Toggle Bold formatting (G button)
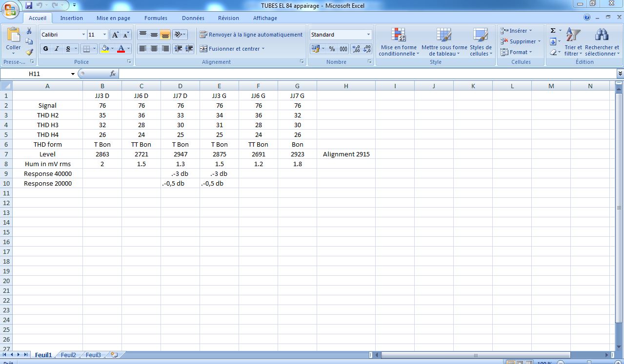Image resolution: width=624 pixels, height=364 pixels. pos(45,49)
